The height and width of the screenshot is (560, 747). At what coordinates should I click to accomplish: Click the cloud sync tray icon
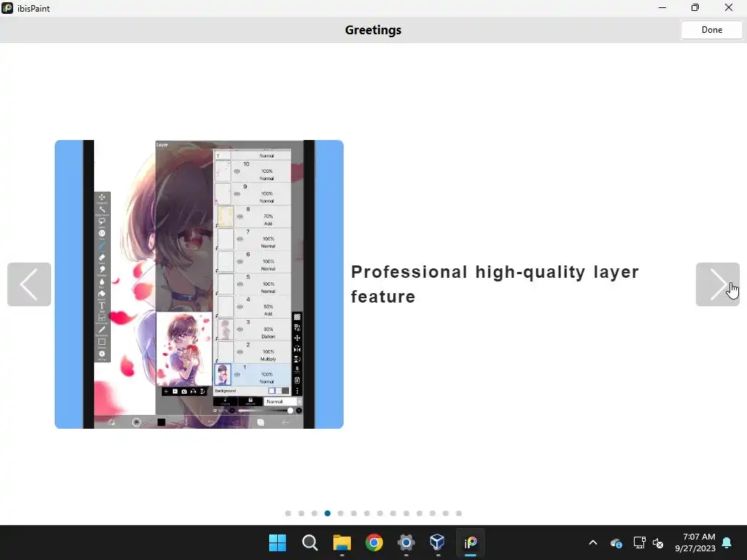click(x=616, y=542)
